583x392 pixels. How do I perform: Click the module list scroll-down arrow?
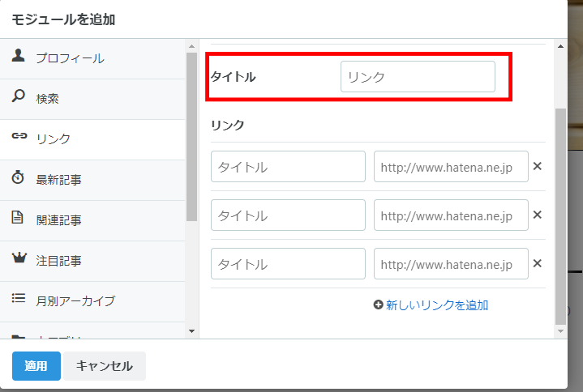click(192, 330)
